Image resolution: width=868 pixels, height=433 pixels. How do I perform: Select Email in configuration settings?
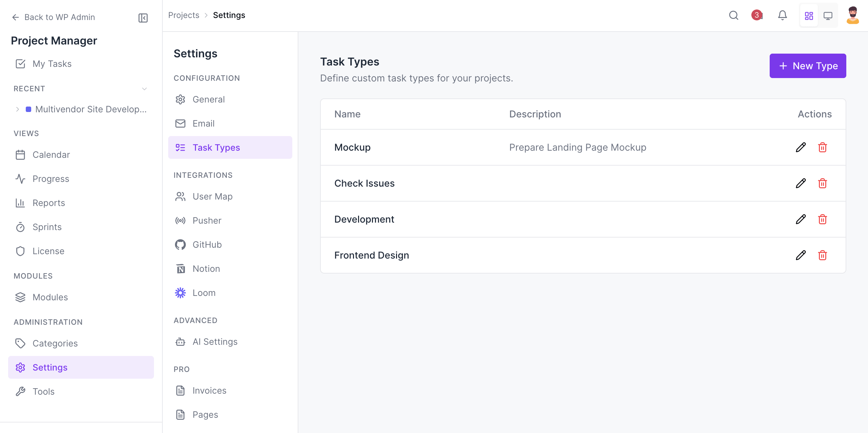(203, 123)
